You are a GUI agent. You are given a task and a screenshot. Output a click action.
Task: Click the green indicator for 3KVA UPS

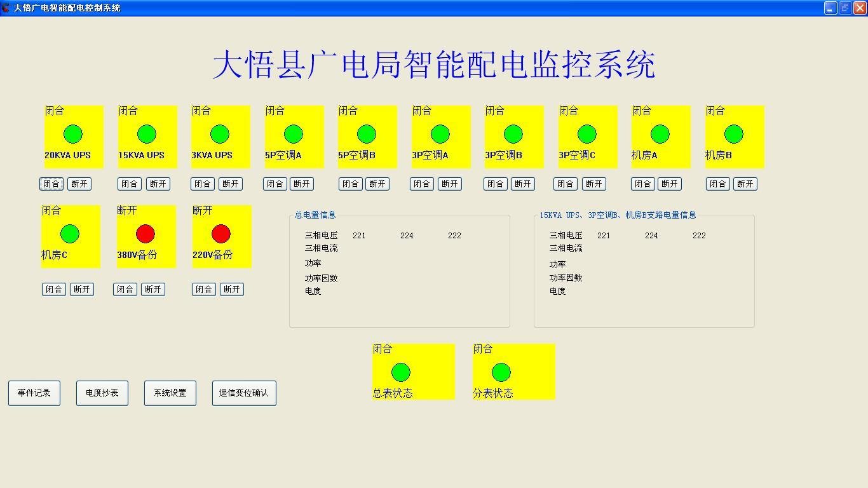(x=220, y=134)
